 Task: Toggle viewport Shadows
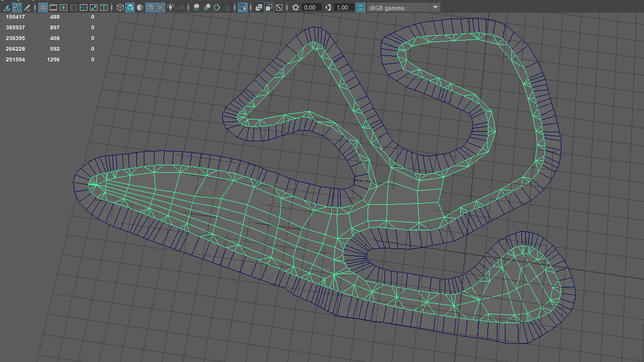[x=182, y=7]
